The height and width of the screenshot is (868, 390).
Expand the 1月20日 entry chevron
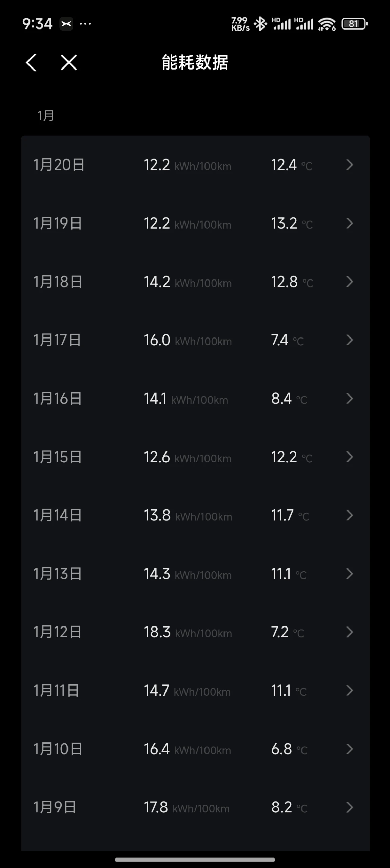(x=349, y=165)
